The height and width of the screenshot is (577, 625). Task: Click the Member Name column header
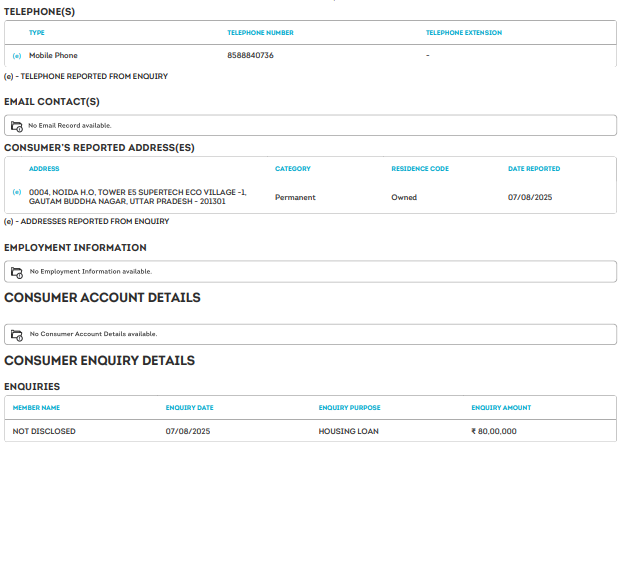tap(36, 408)
